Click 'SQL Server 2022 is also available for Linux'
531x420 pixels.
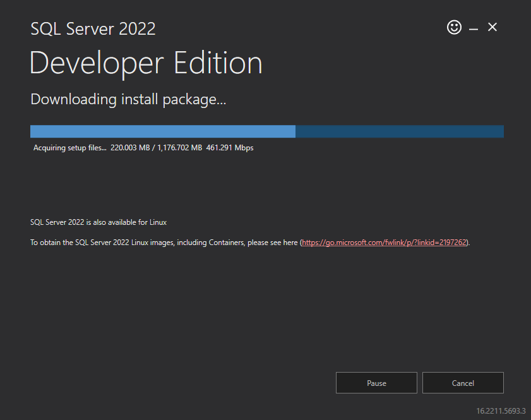pyautogui.click(x=98, y=222)
